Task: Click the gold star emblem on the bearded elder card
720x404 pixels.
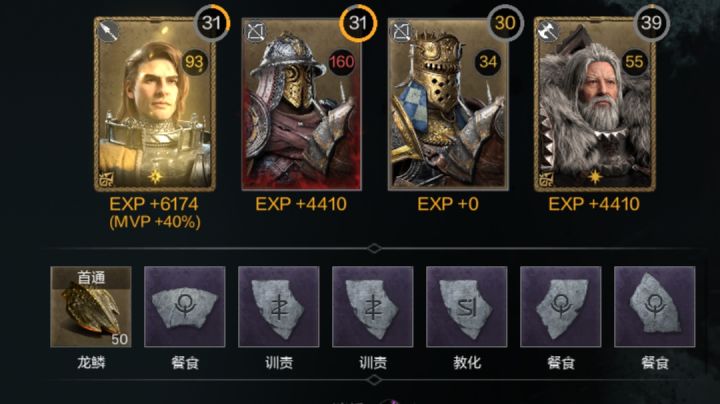Action: tap(595, 177)
